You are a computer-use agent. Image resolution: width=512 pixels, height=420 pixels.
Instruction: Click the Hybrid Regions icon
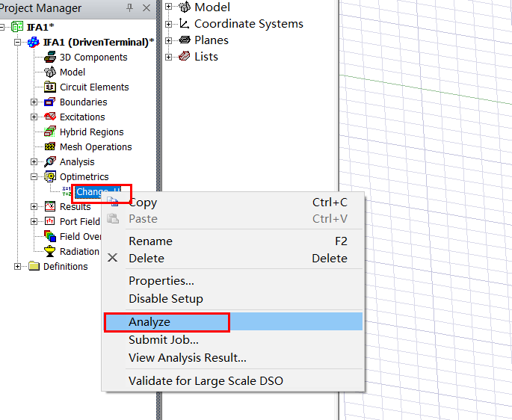(50, 132)
